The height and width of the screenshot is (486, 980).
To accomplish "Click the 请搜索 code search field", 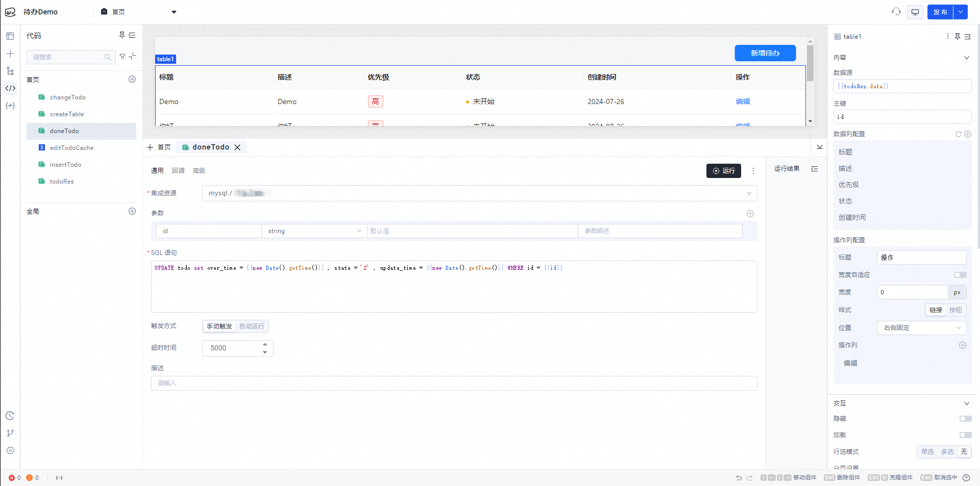I will 71,57.
